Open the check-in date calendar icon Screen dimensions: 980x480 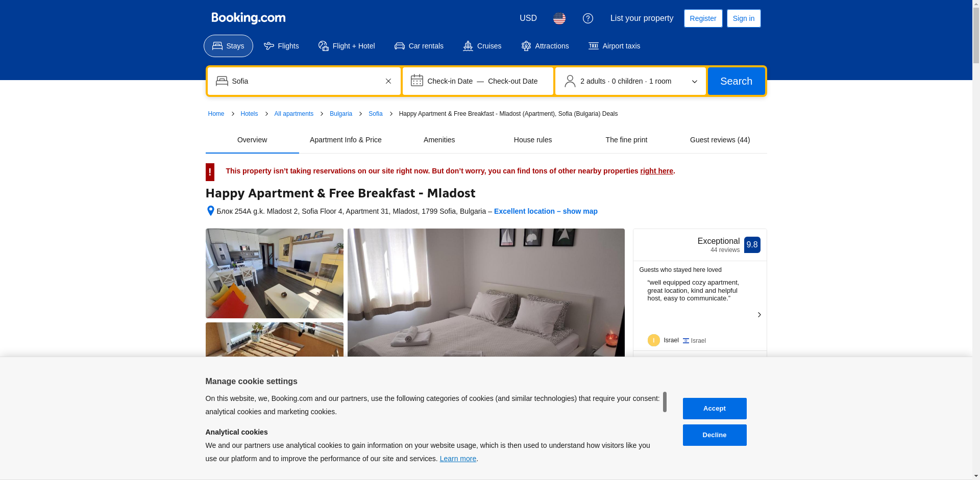click(x=417, y=81)
